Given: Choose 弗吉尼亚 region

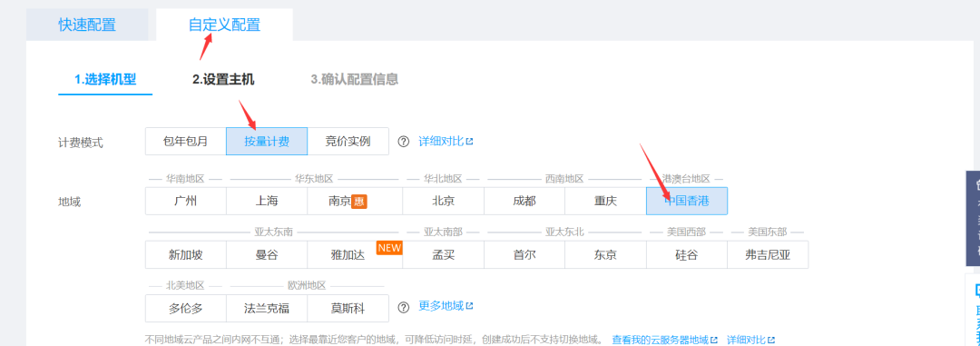Looking at the screenshot, I should pyautogui.click(x=769, y=254).
